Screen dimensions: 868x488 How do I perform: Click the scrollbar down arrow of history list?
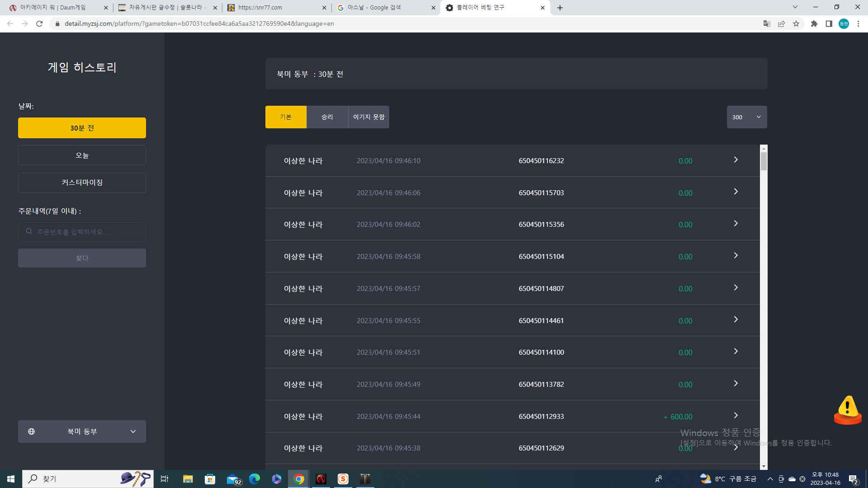tap(764, 466)
